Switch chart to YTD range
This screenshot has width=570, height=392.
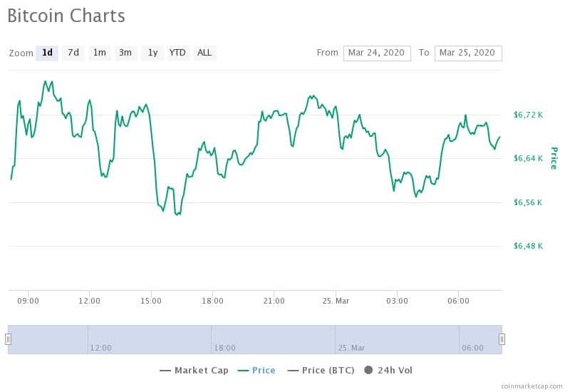click(x=177, y=53)
